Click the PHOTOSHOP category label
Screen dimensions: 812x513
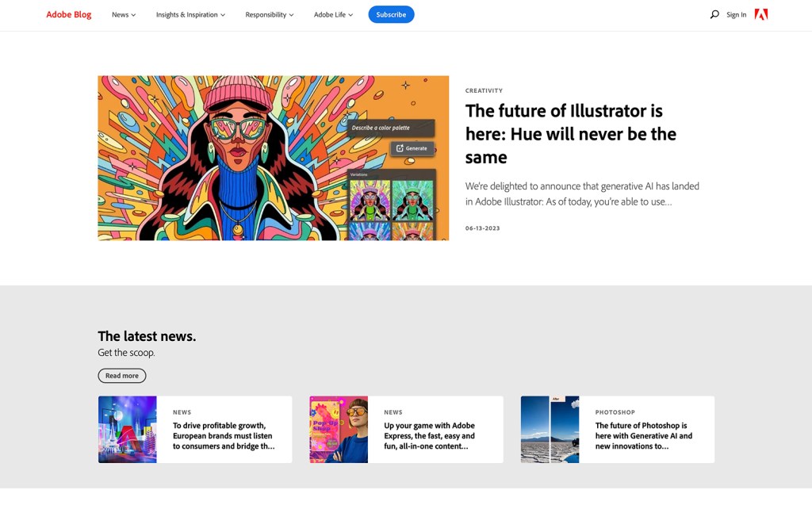coord(615,412)
